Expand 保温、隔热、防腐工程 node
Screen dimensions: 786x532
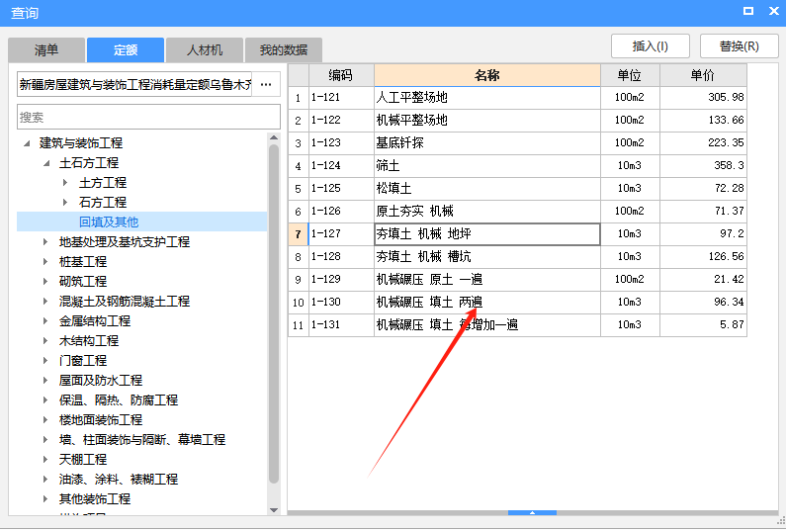[45, 399]
